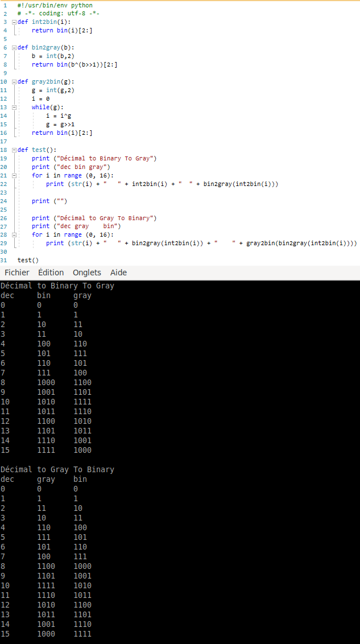This screenshot has height=644, width=360.
Task: Click the 'Décimal to Gray To Binary' terminal heading
Action: [x=57, y=469]
